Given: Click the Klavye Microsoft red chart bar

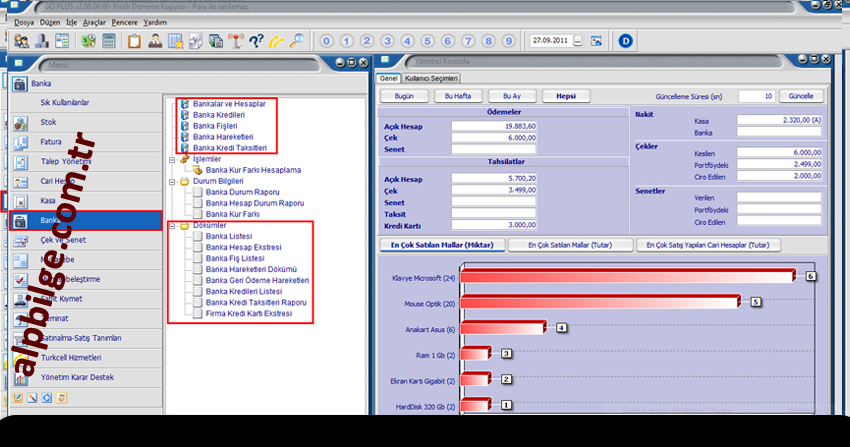Looking at the screenshot, I should (x=628, y=276).
